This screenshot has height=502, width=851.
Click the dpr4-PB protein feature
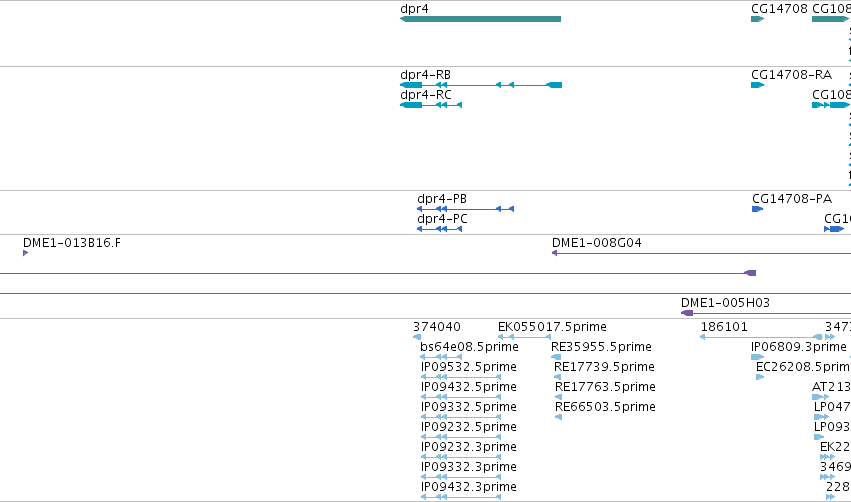tap(465, 209)
